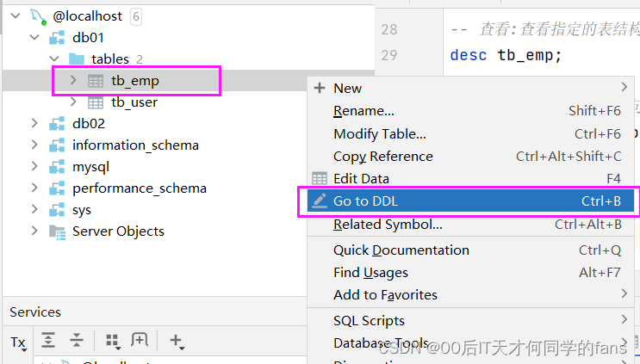Click the schema count badge 6
This screenshot has width=640, height=364.
[x=136, y=16]
